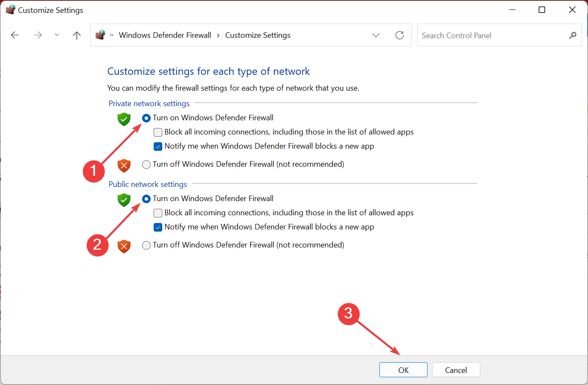Click the 'Public network settings' heading
The height and width of the screenshot is (385, 588).
coord(148,184)
